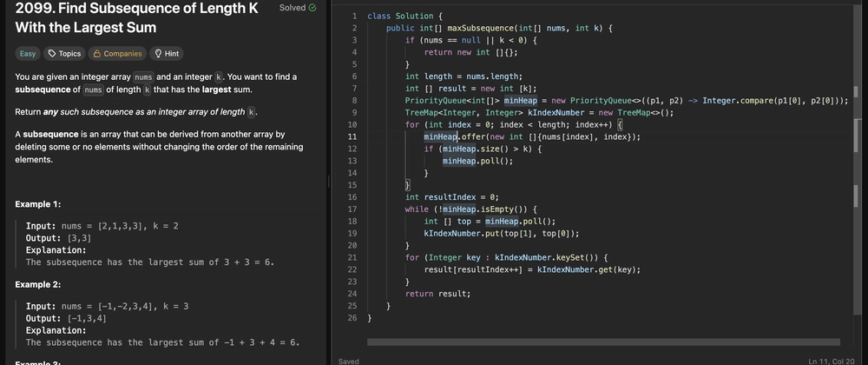Click the Output: [-1,3,4] line

coord(66,318)
